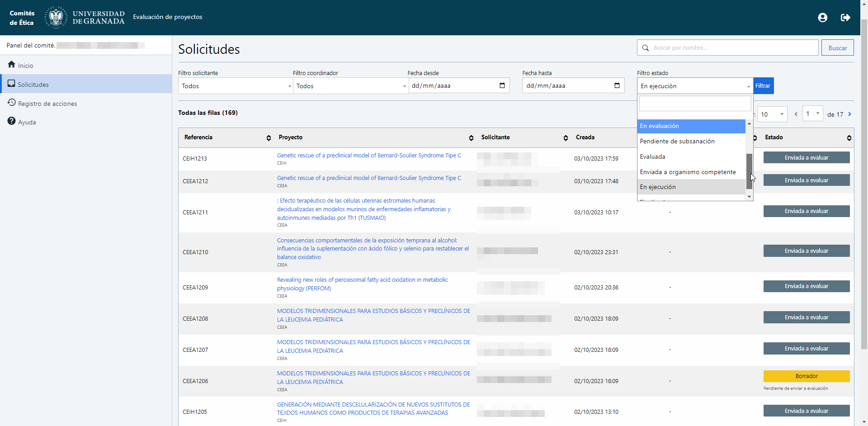This screenshot has height=426, width=868.
Task: Open rows per page dropdown
Action: coord(772,114)
